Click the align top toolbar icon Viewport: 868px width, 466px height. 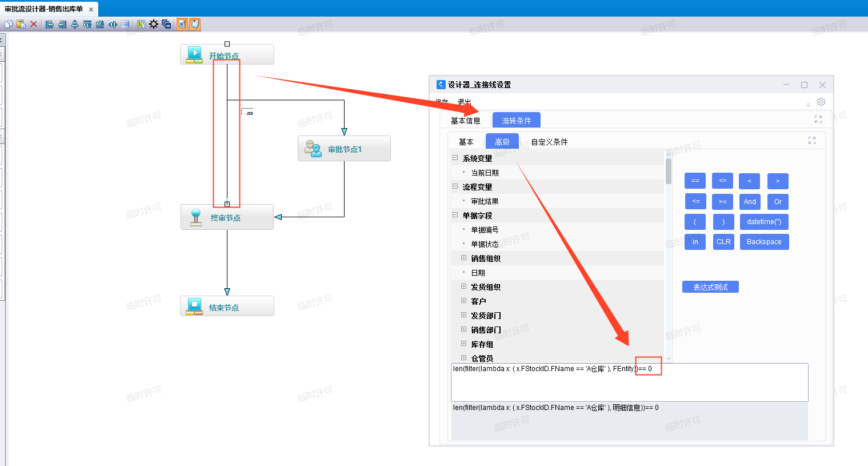[x=87, y=24]
